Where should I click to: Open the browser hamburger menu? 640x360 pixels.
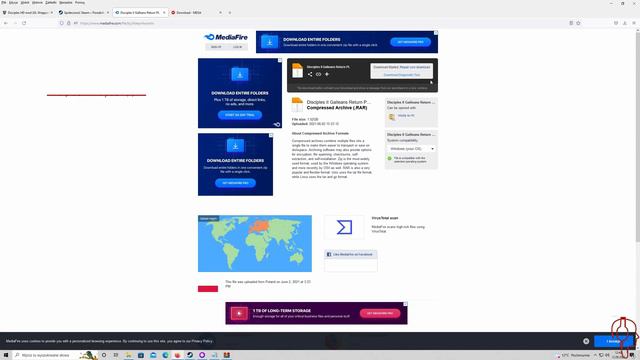tap(634, 23)
